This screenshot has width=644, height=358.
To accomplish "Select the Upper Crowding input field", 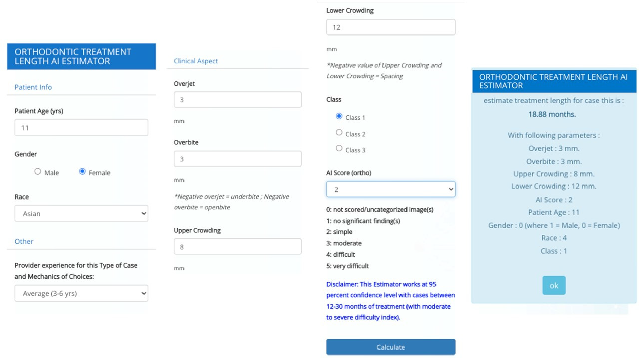I will (238, 247).
